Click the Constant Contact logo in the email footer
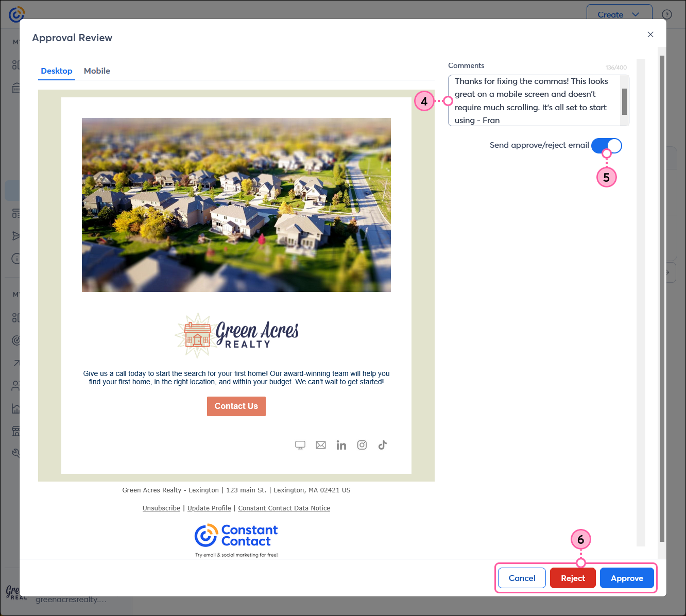The image size is (686, 616). coord(235,536)
